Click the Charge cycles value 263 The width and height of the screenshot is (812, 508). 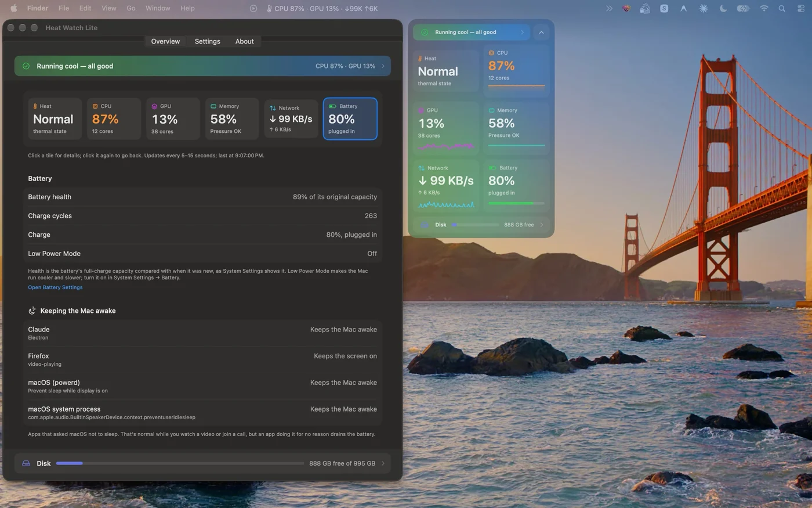pos(371,216)
